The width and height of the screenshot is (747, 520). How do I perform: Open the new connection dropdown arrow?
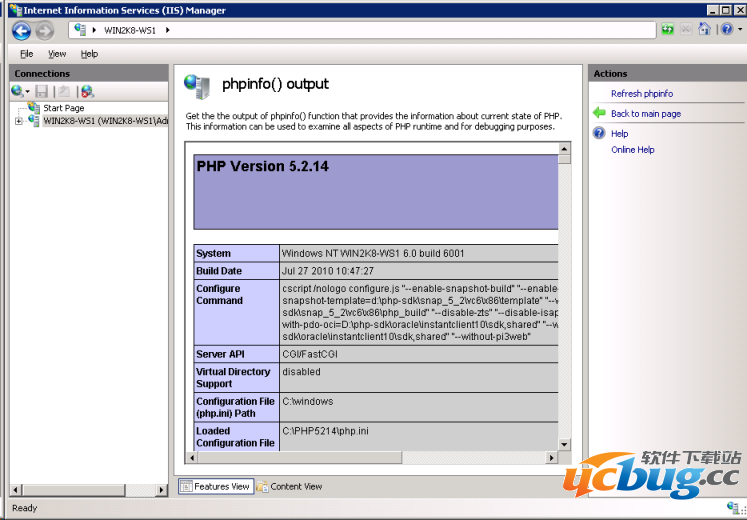point(27,91)
